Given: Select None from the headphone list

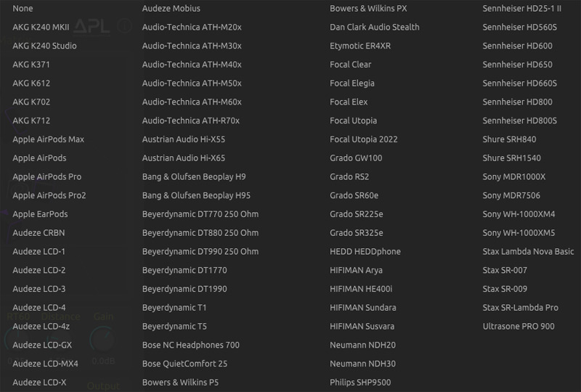Looking at the screenshot, I should (x=23, y=9).
